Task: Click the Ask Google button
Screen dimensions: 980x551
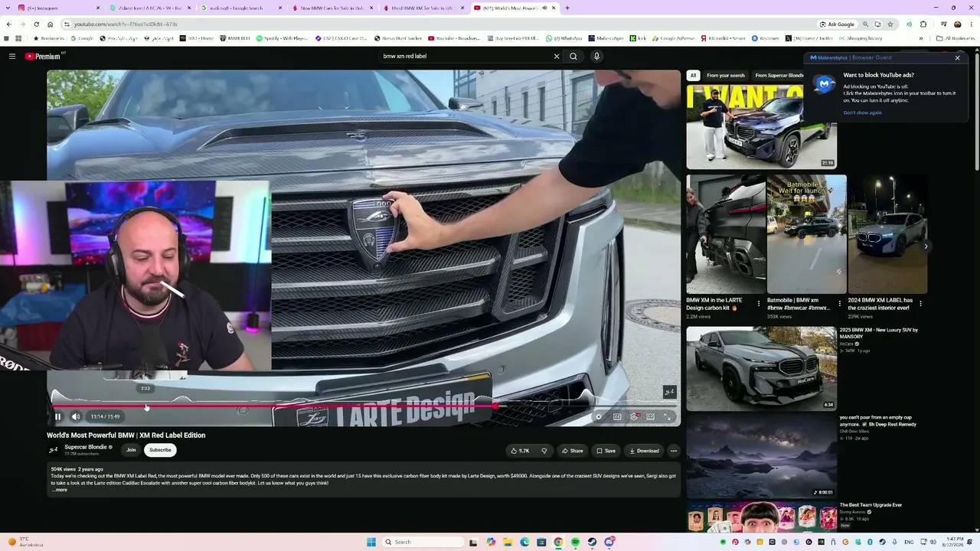Action: coord(837,24)
